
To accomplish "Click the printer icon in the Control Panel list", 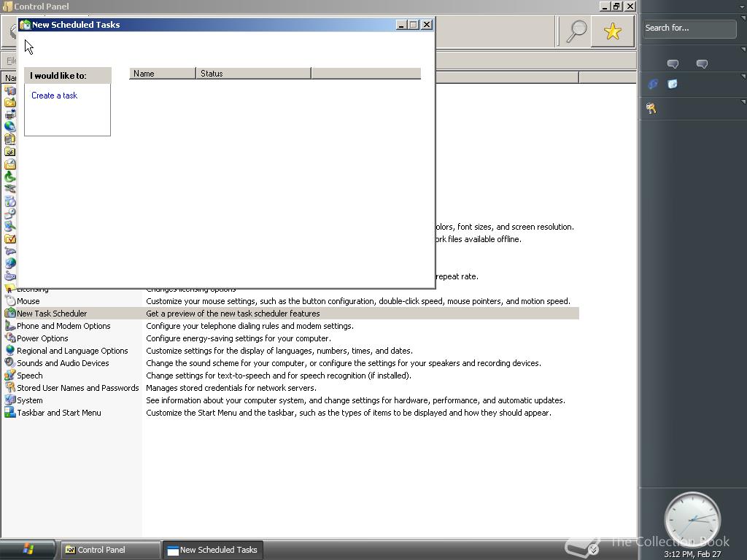I will point(10,114).
